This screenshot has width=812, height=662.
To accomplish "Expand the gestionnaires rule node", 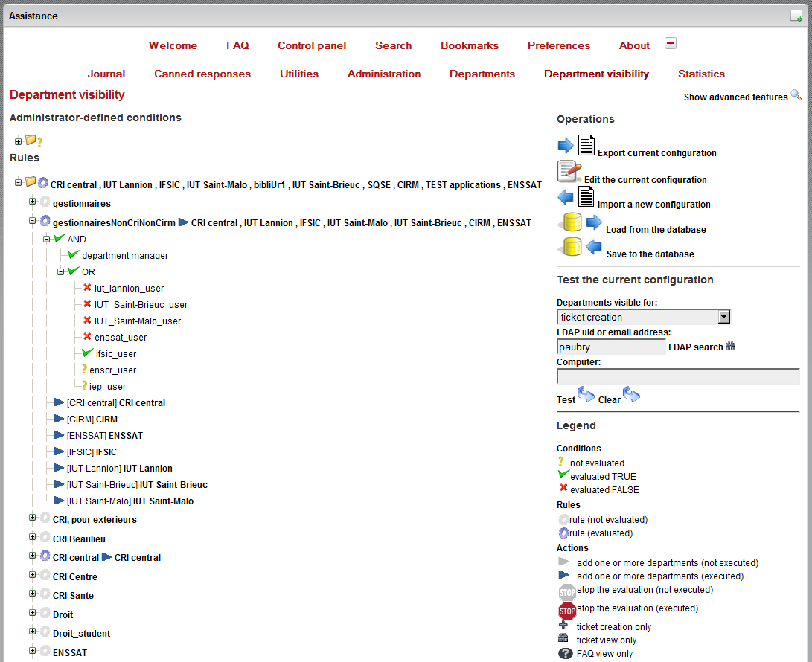I will (x=33, y=202).
